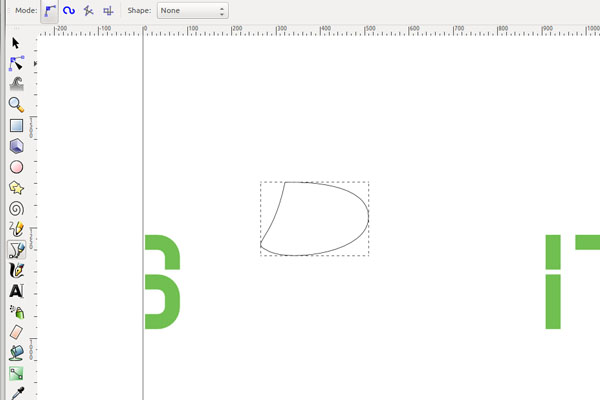600x400 pixels.
Task: Select the Bezier pen tool
Action: [x=16, y=250]
